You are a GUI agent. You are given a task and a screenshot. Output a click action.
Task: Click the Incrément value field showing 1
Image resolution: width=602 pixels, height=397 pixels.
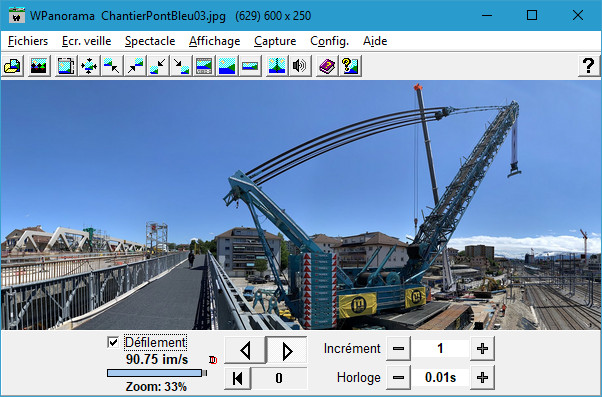pos(440,349)
